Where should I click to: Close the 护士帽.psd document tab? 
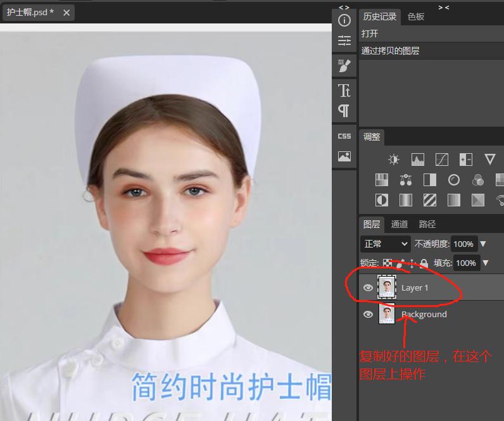point(66,13)
